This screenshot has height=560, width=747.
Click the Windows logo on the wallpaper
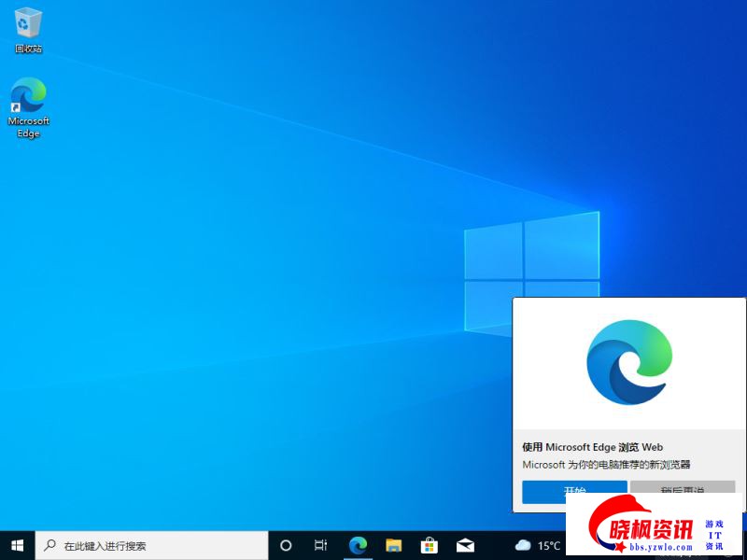532,273
